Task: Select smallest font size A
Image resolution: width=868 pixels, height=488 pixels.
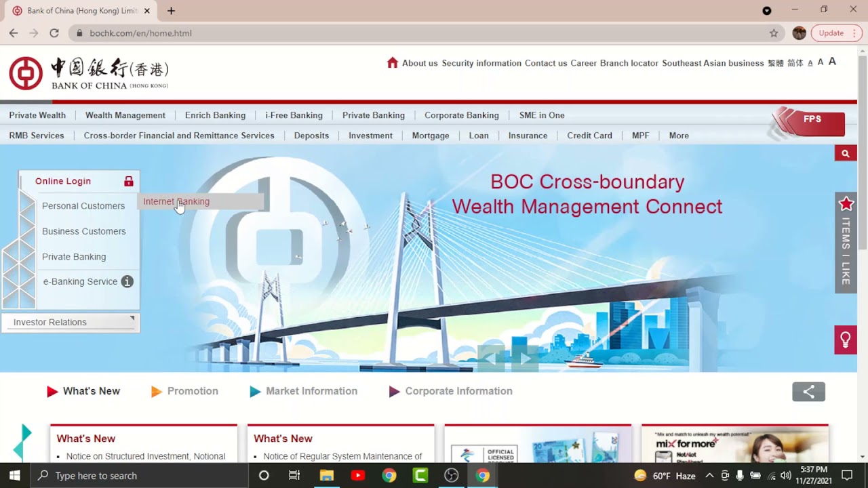Action: tap(810, 63)
